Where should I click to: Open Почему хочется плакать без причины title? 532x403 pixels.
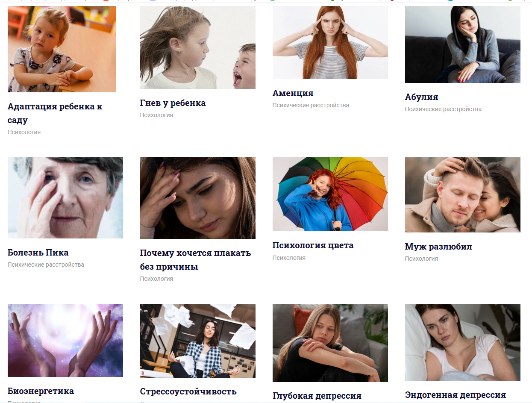coord(195,260)
